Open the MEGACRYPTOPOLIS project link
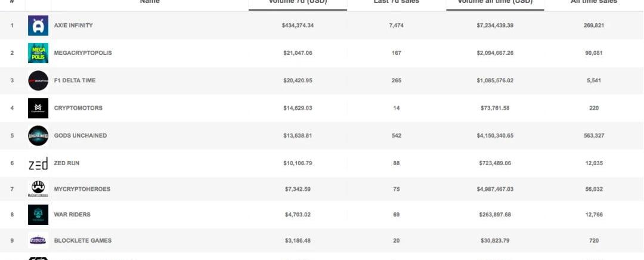The image size is (644, 260). tap(83, 53)
